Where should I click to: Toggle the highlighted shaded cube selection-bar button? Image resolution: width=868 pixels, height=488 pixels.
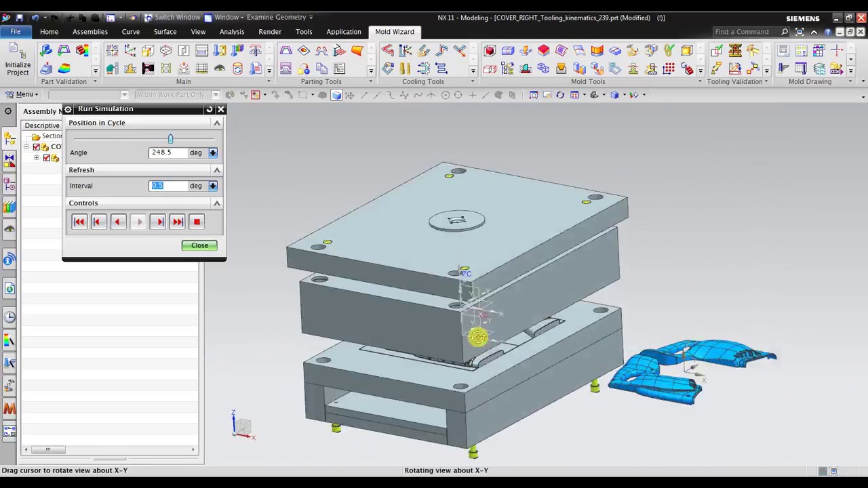[x=336, y=95]
